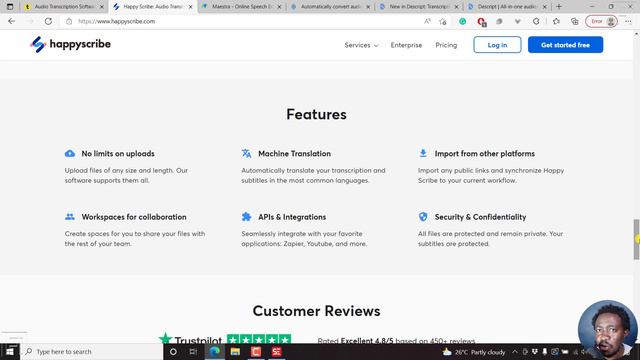Reload the current page
Screen dimensions: 640x360
pos(48,21)
